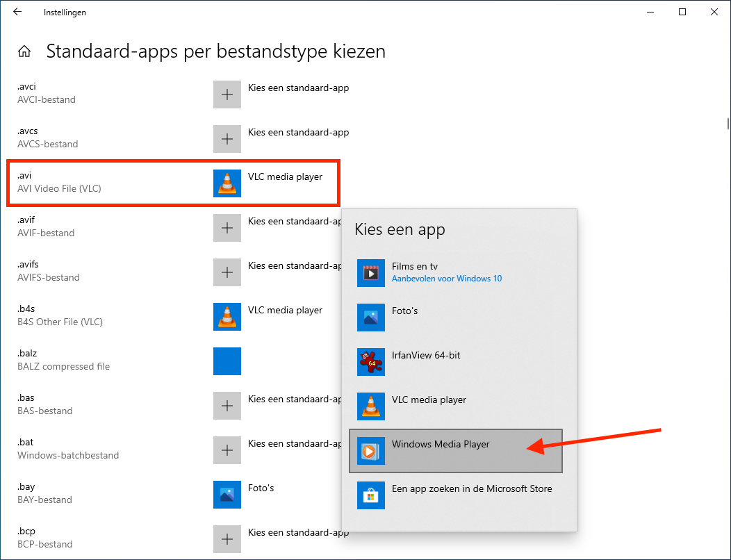
Task: Click the blank blue tile for .balz
Action: pyautogui.click(x=227, y=361)
